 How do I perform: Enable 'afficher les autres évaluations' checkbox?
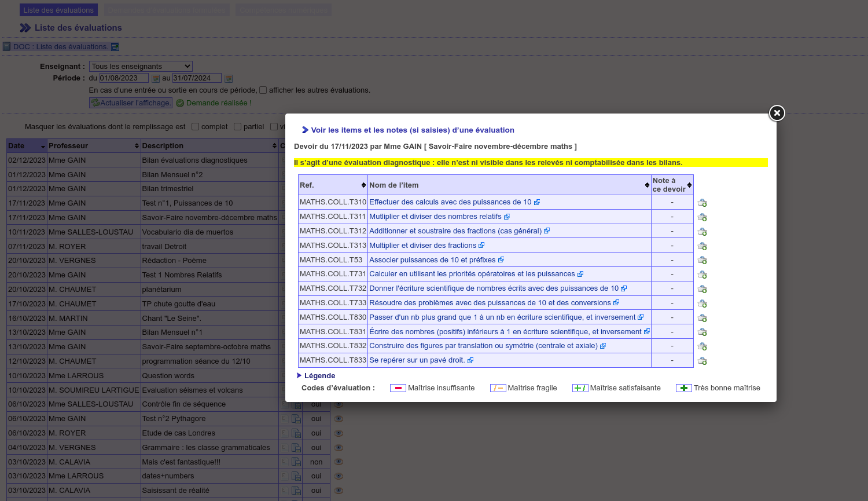coord(263,90)
